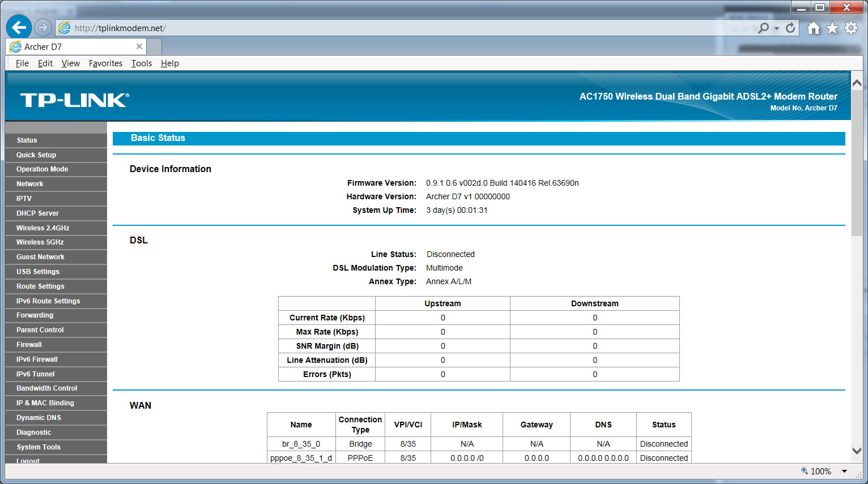Viewport: 868px width, 484px height.
Task: Open the Favorites menu
Action: pyautogui.click(x=105, y=63)
